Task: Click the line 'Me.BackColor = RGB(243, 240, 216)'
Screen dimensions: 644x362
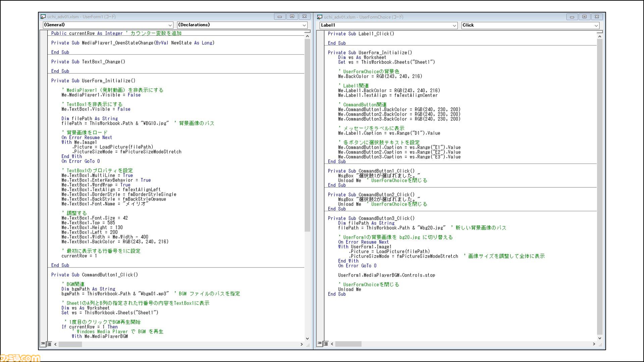Action: tap(380, 76)
